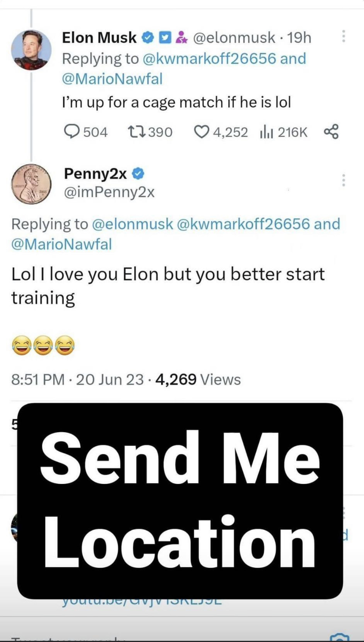
Task: Tap the share icon on Elon's tweet
Action: click(x=331, y=132)
